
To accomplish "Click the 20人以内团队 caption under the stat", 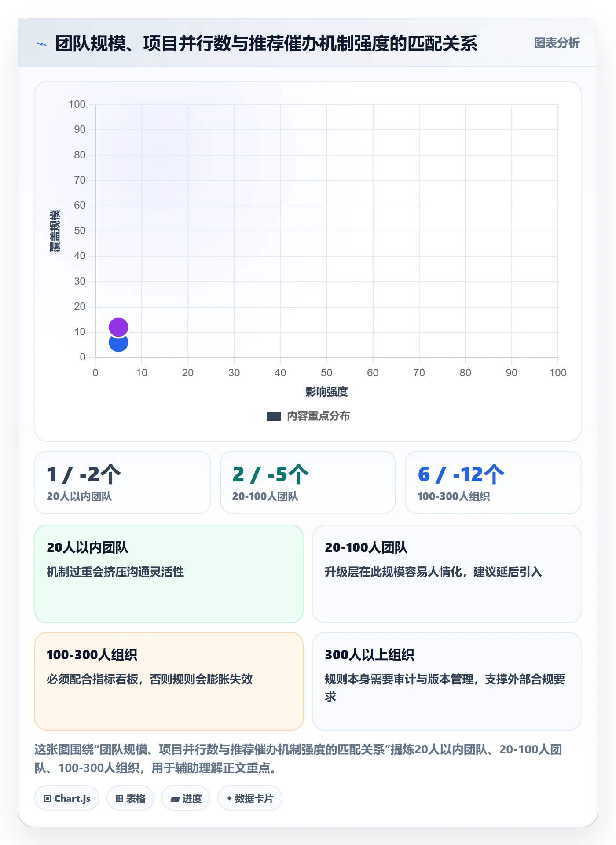I will [80, 496].
